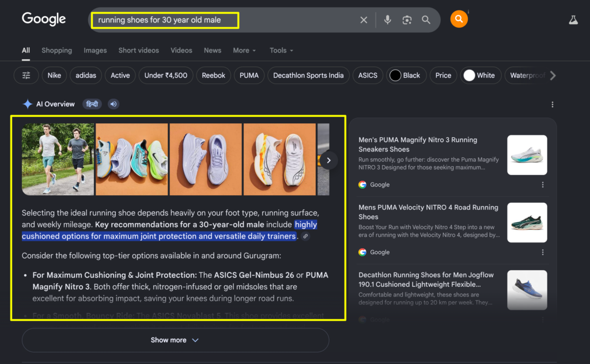
Task: Open the lavender shoes pair thumbnail
Action: tap(206, 160)
